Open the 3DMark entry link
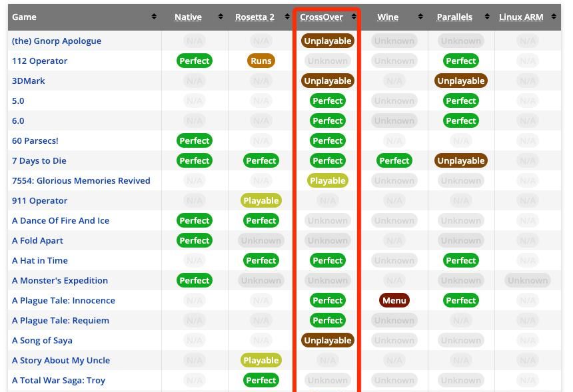573x392 pixels. click(x=28, y=81)
